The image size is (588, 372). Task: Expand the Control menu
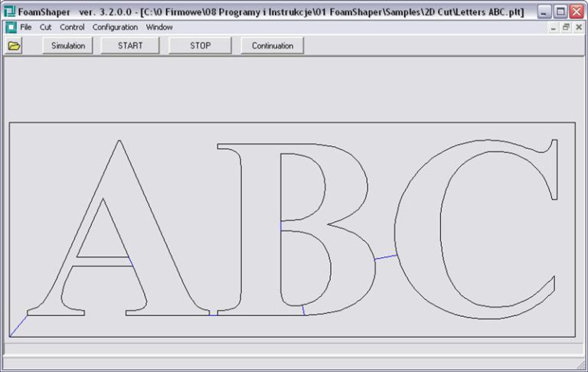click(72, 28)
